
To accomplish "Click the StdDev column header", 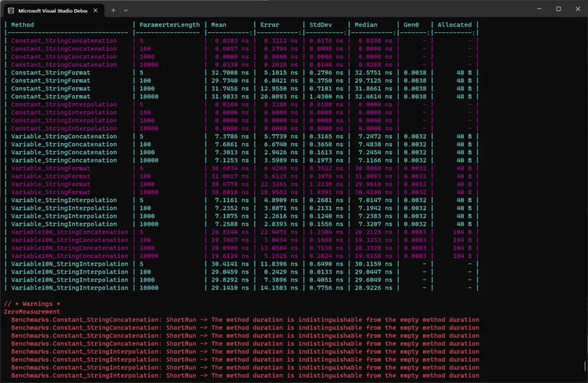I will point(320,25).
